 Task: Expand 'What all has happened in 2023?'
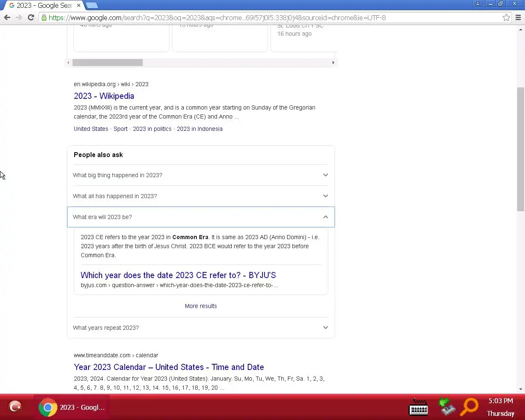pyautogui.click(x=201, y=196)
